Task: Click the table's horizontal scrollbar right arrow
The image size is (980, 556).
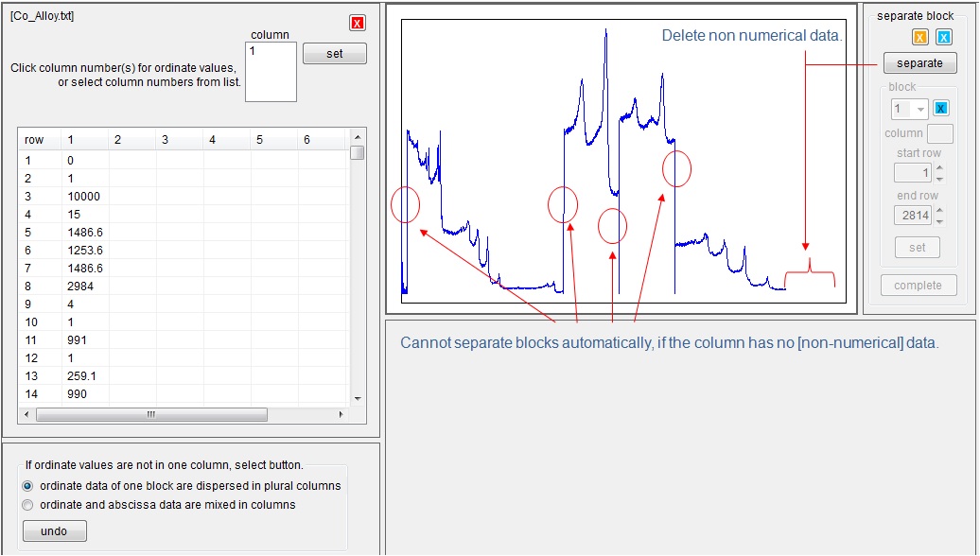Action: [341, 415]
